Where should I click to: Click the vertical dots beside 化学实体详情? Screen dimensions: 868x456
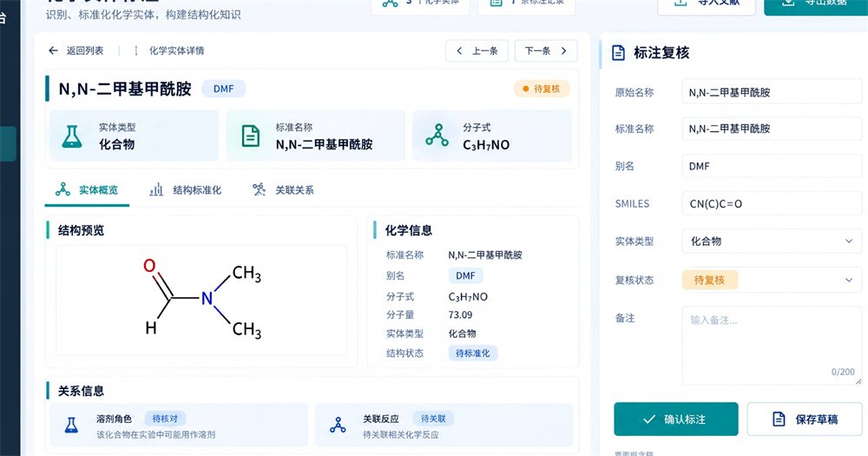136,50
